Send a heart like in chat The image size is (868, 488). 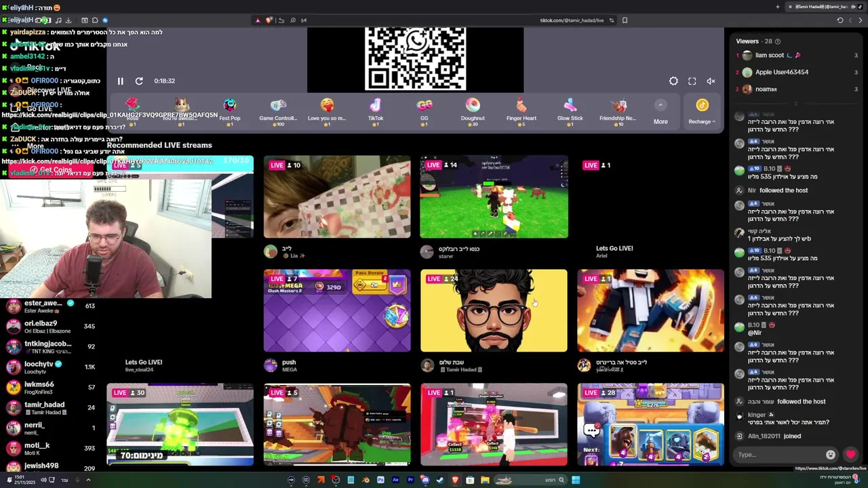pos(850,455)
